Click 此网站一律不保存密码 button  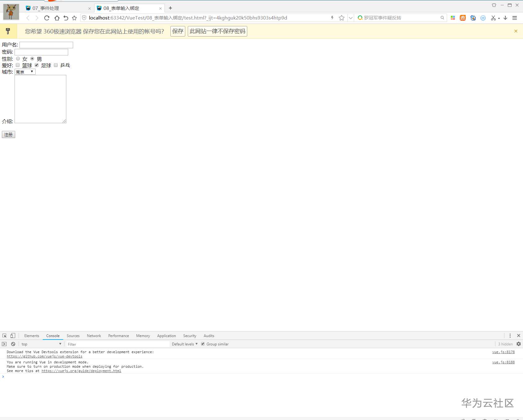point(218,31)
